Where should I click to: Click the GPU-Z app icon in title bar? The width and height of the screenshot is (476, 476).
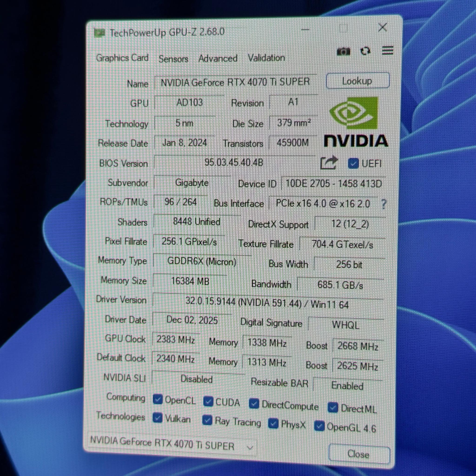pos(99,33)
